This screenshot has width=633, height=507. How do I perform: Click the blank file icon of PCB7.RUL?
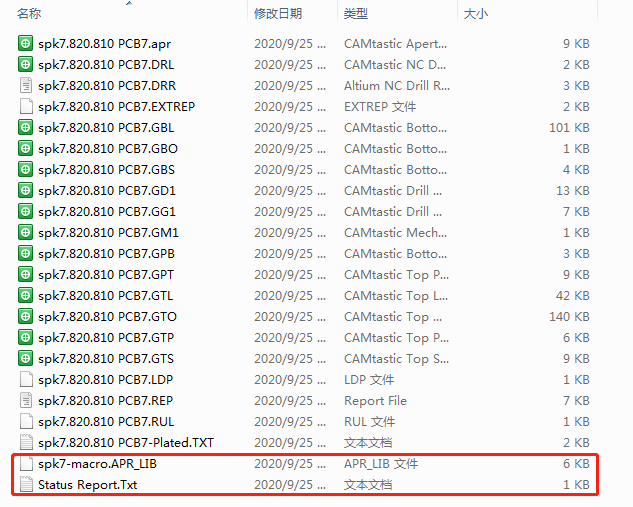coord(25,421)
